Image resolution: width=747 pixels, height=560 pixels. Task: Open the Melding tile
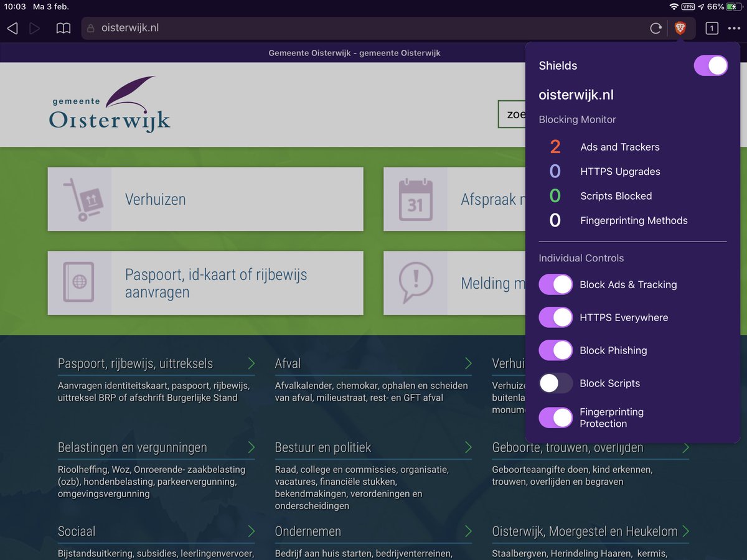(454, 283)
